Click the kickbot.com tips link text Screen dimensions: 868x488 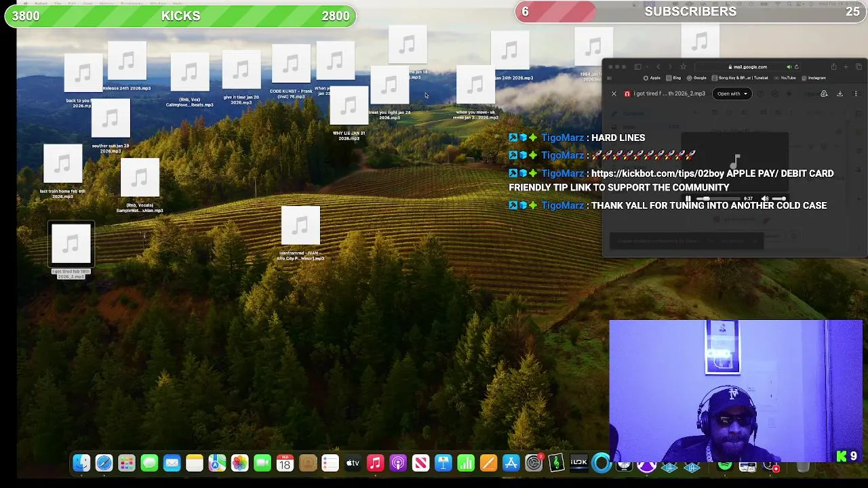tap(658, 174)
